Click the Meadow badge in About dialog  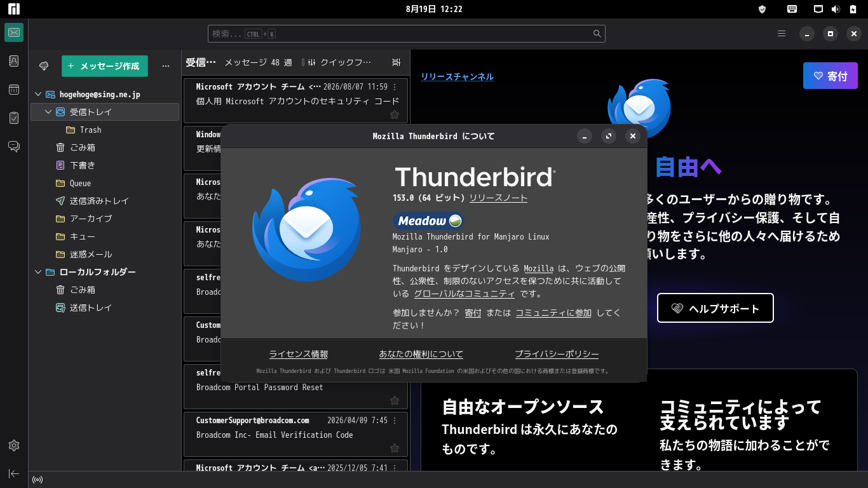(x=428, y=221)
